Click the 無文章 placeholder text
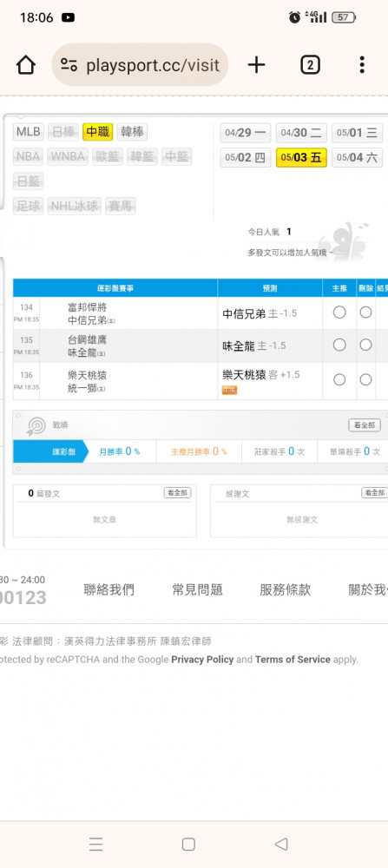 pyautogui.click(x=105, y=520)
